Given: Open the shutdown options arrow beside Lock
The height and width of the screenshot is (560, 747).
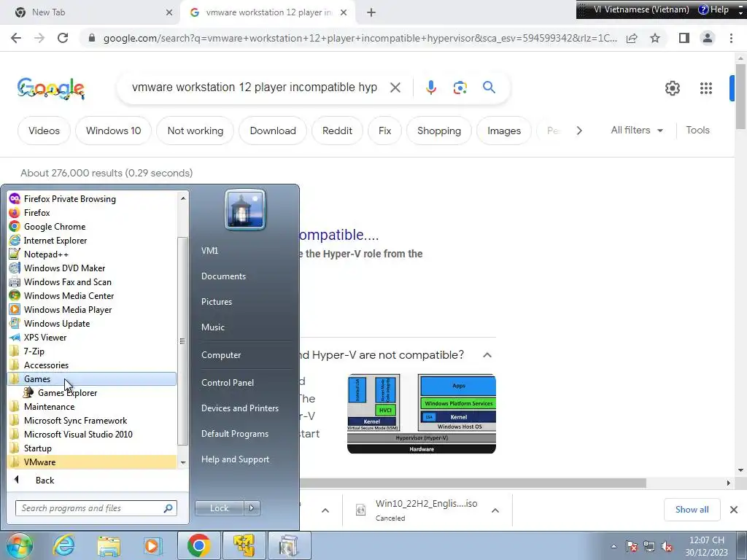Looking at the screenshot, I should [252, 508].
